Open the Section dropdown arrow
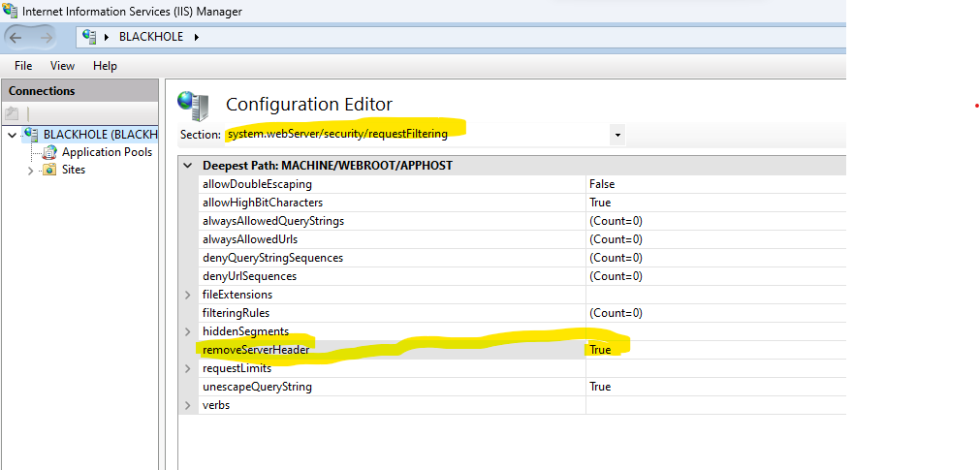The height and width of the screenshot is (470, 980). point(617,135)
